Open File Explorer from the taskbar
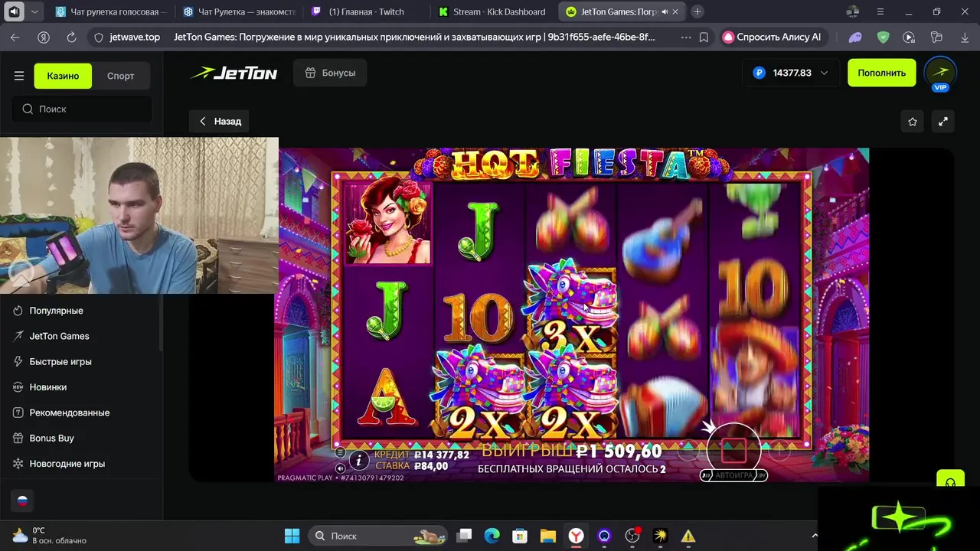Image resolution: width=980 pixels, height=551 pixels. coord(547,536)
